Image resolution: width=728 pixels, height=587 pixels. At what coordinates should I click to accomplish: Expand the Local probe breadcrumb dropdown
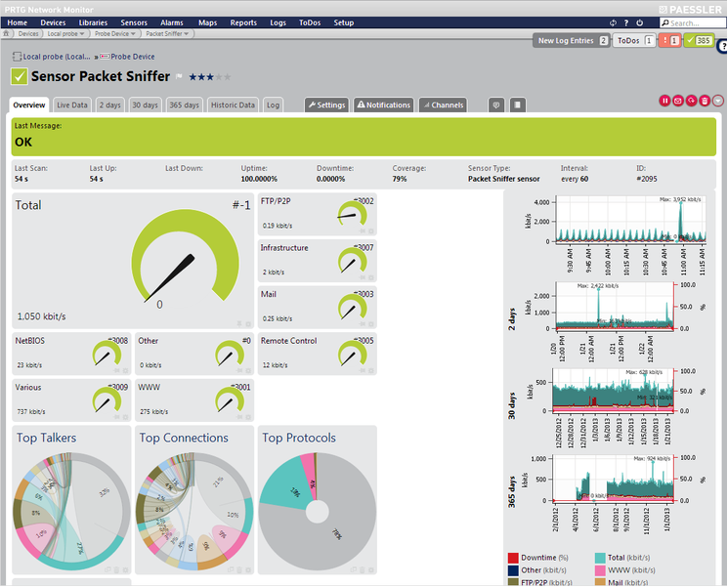point(82,34)
